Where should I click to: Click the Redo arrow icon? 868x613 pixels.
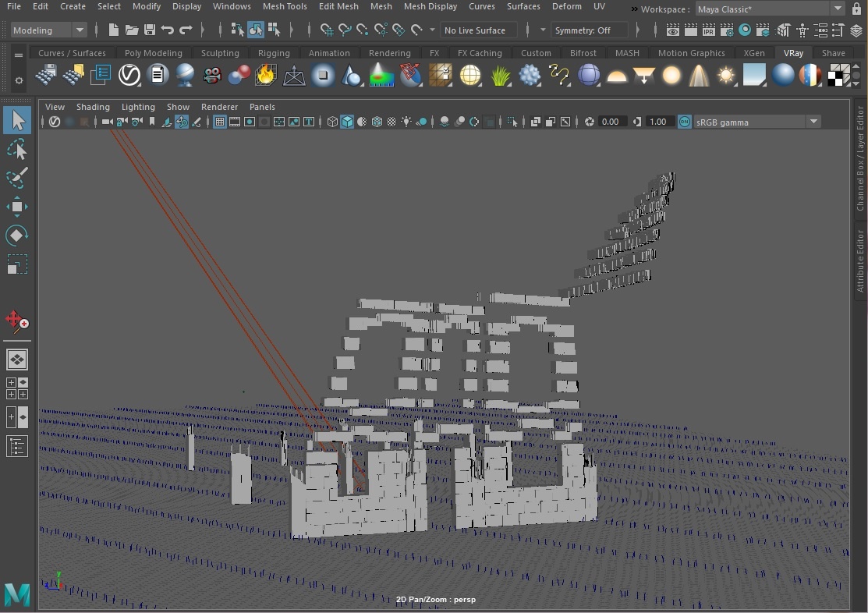coord(186,30)
